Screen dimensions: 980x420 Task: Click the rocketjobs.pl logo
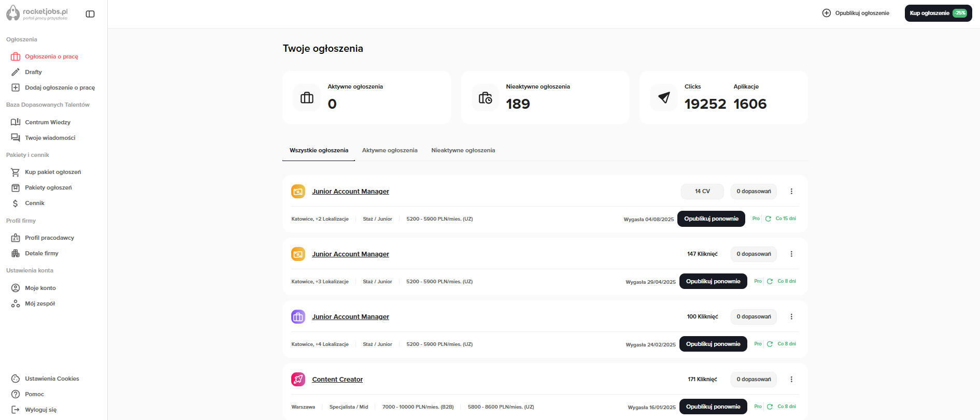click(37, 13)
